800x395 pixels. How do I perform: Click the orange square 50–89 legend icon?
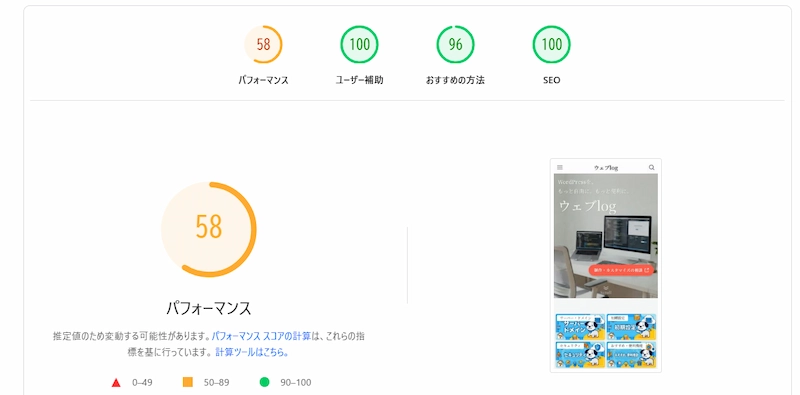click(188, 382)
